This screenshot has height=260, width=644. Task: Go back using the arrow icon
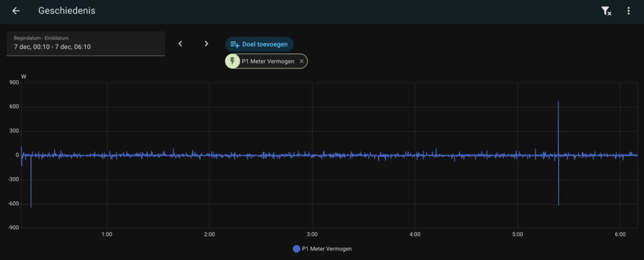pyautogui.click(x=16, y=11)
